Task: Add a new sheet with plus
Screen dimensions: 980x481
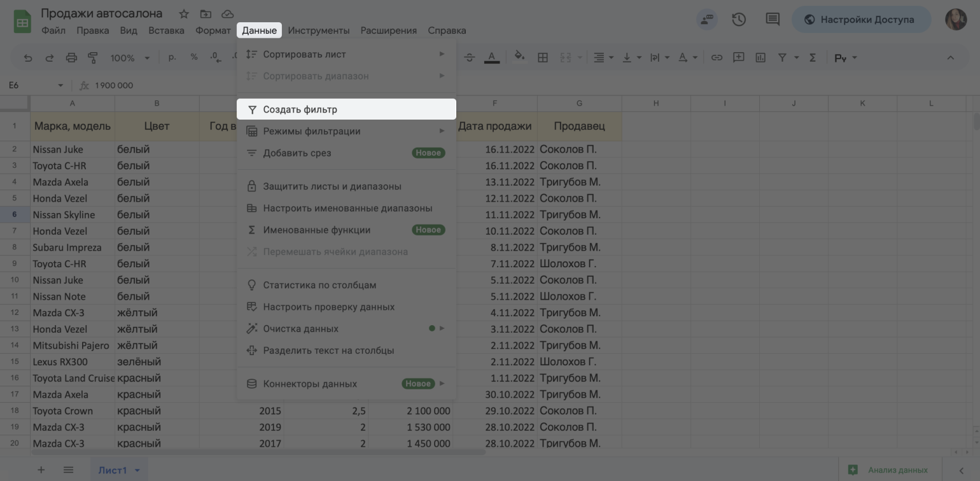Action: (x=41, y=470)
